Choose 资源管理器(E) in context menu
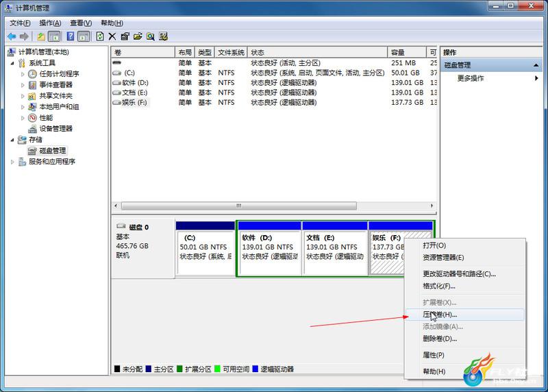Image resolution: width=548 pixels, height=392 pixels. point(464,258)
